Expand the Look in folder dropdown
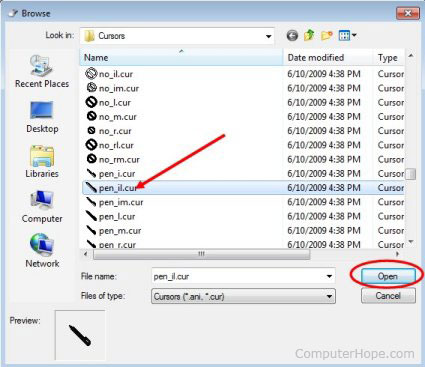Screen dimensions: 425x367 (268, 36)
